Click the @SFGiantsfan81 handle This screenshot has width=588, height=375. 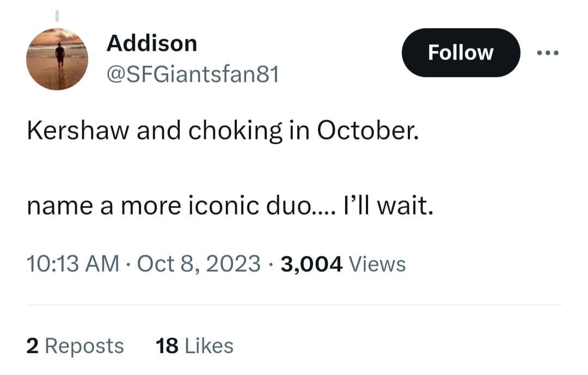[192, 74]
